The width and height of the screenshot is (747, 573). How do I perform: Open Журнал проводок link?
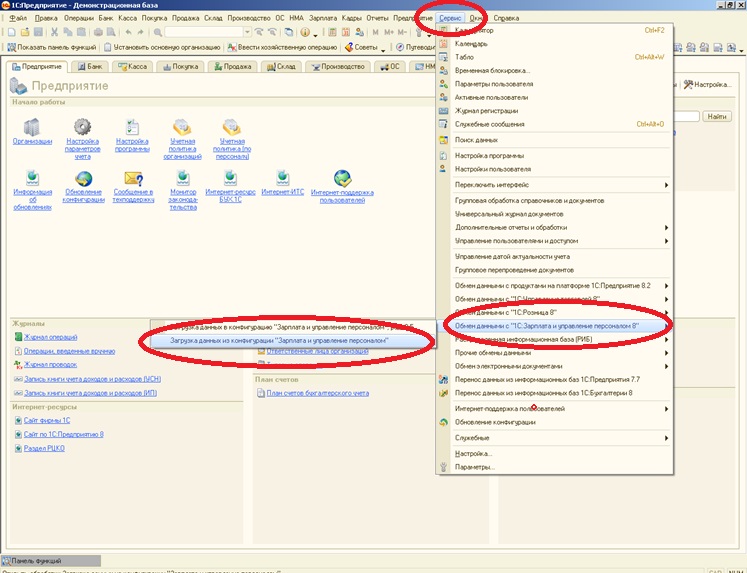click(x=50, y=365)
